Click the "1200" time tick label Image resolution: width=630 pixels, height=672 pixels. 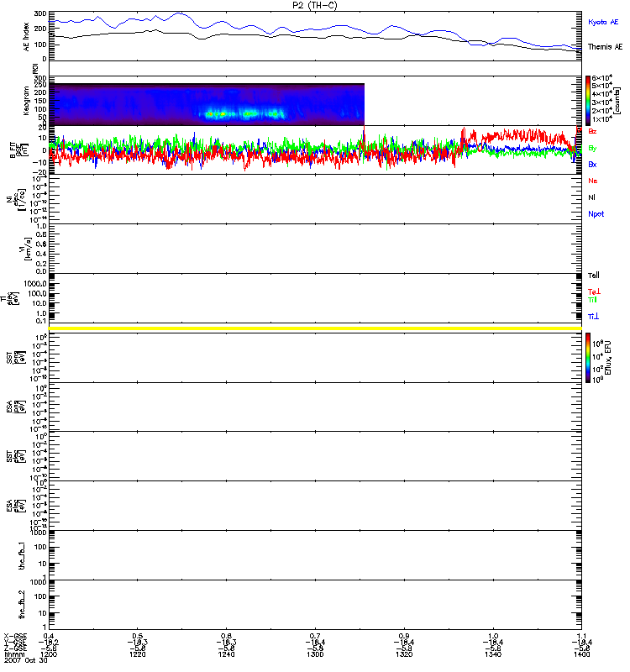point(49,654)
